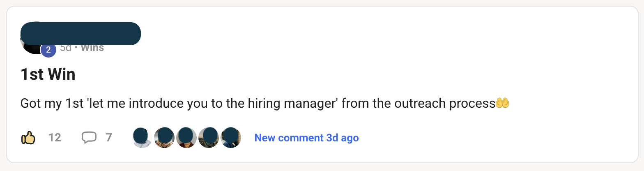Like the post with thumbs-up icon
Image resolution: width=644 pixels, height=171 pixels.
point(28,138)
